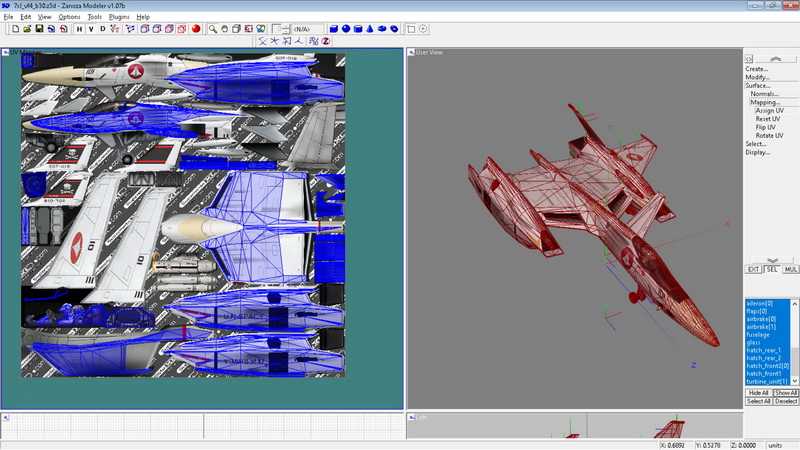Viewport: 800px width, 450px height.
Task: Click the red sphere render icon
Action: (197, 29)
